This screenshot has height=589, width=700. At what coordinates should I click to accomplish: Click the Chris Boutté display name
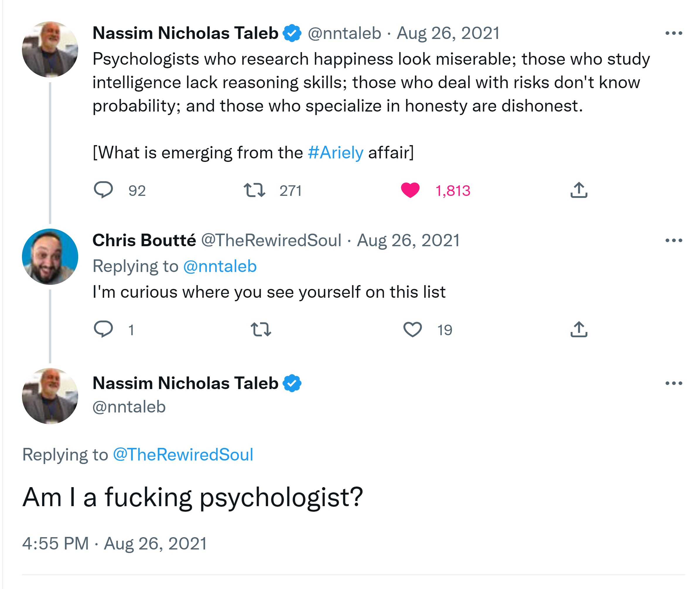coord(144,240)
